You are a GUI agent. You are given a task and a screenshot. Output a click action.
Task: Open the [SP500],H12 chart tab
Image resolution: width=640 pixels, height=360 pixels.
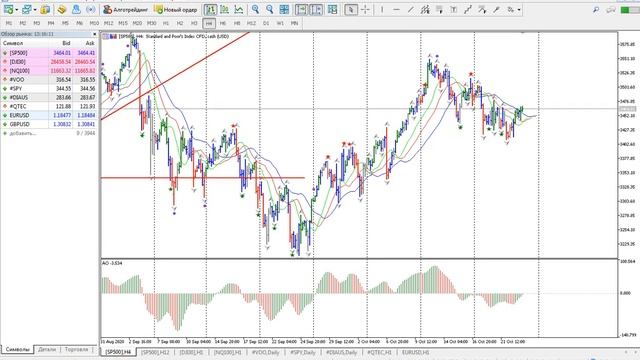point(155,352)
